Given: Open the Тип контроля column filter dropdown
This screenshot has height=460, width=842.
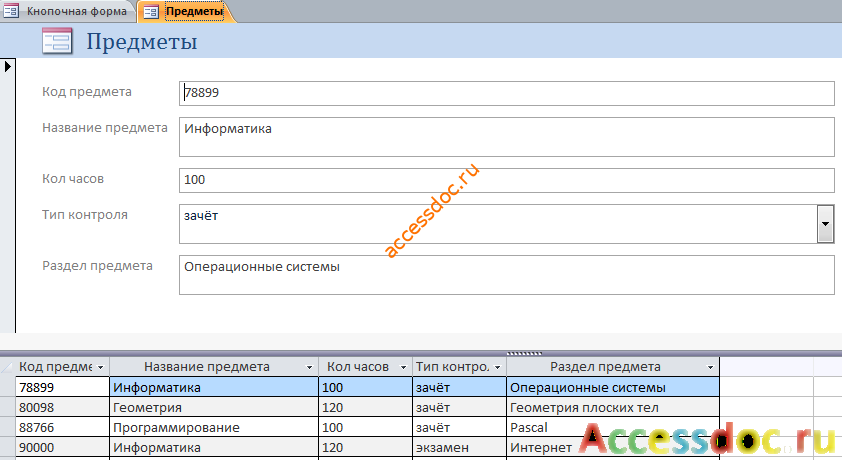Looking at the screenshot, I should tap(497, 367).
